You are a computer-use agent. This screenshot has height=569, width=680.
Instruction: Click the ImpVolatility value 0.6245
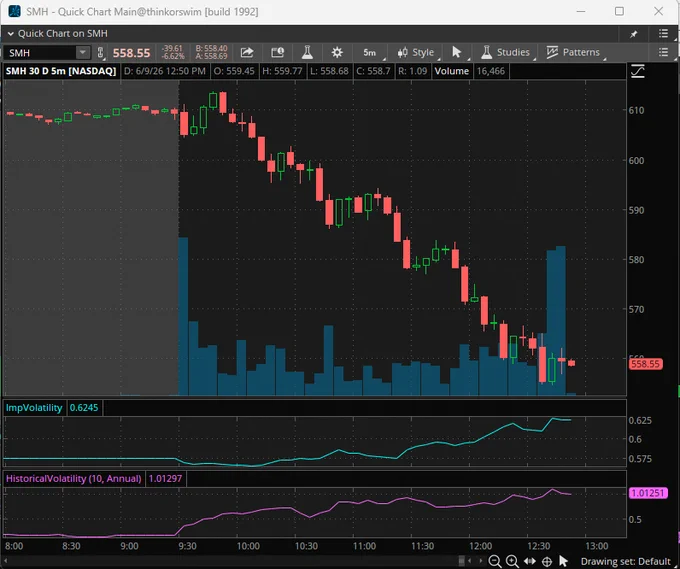(x=84, y=408)
